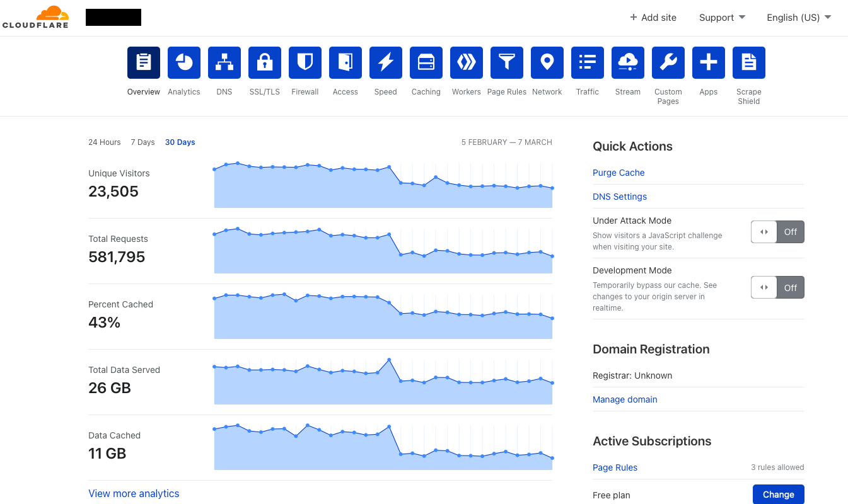
Task: Click the Domain Registration heading
Action: [651, 349]
